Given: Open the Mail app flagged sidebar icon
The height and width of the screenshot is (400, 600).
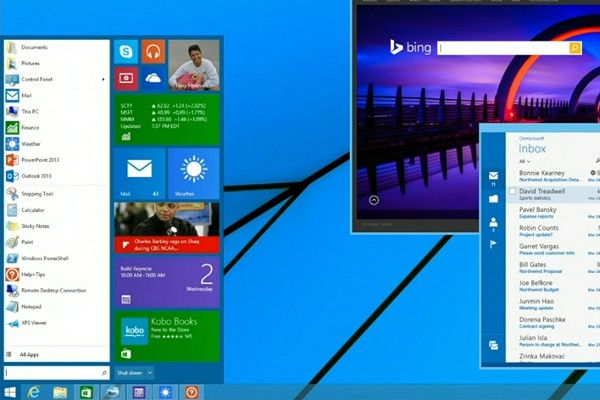Looking at the screenshot, I should pyautogui.click(x=493, y=244).
